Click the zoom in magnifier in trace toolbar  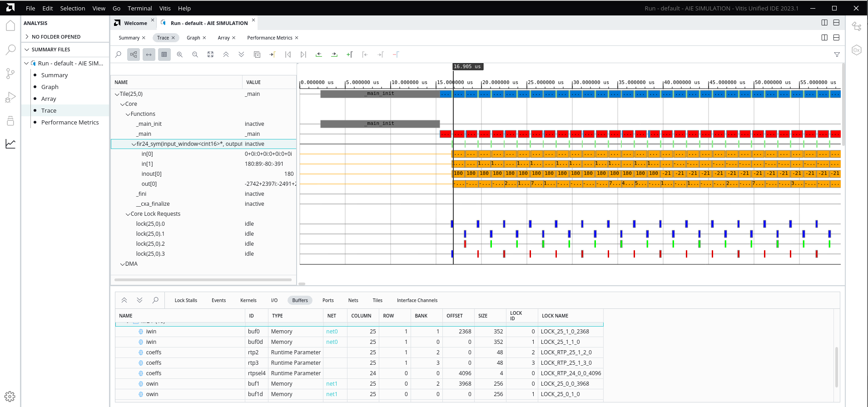(x=180, y=55)
